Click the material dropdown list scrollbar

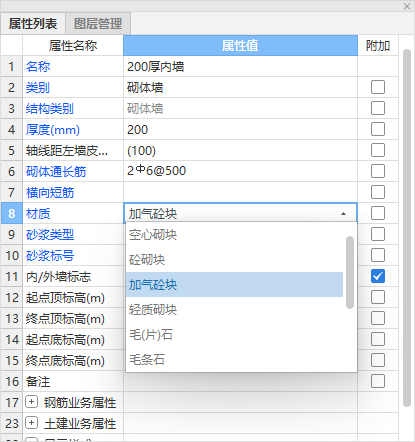(x=350, y=272)
